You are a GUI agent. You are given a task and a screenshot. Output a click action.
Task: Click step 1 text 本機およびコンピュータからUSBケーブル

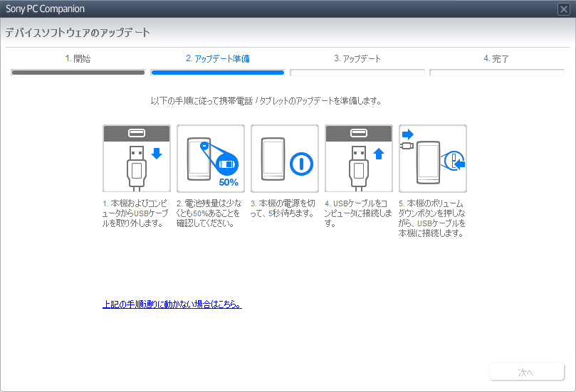tap(135, 213)
